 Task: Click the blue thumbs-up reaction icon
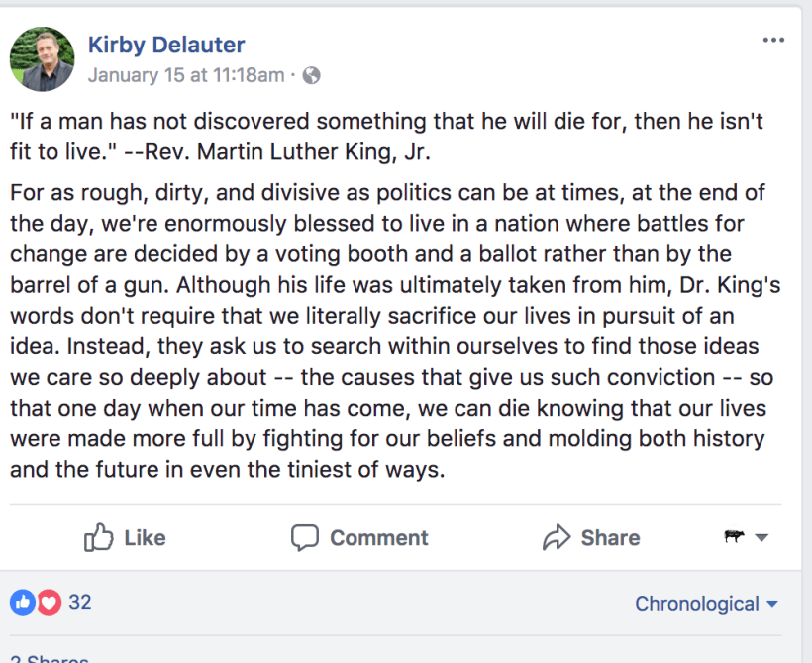point(22,602)
